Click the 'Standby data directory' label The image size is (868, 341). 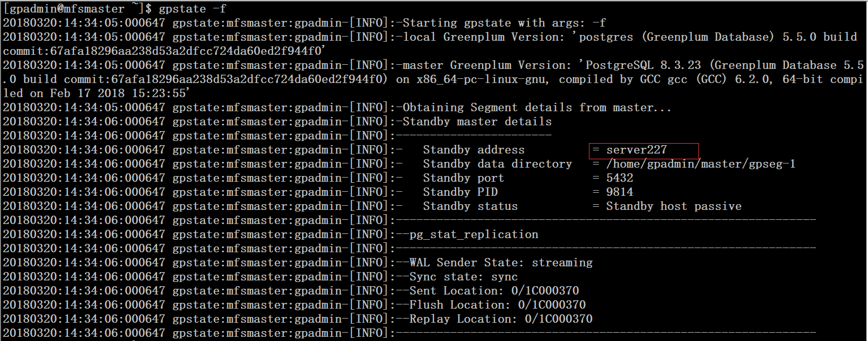click(497, 164)
